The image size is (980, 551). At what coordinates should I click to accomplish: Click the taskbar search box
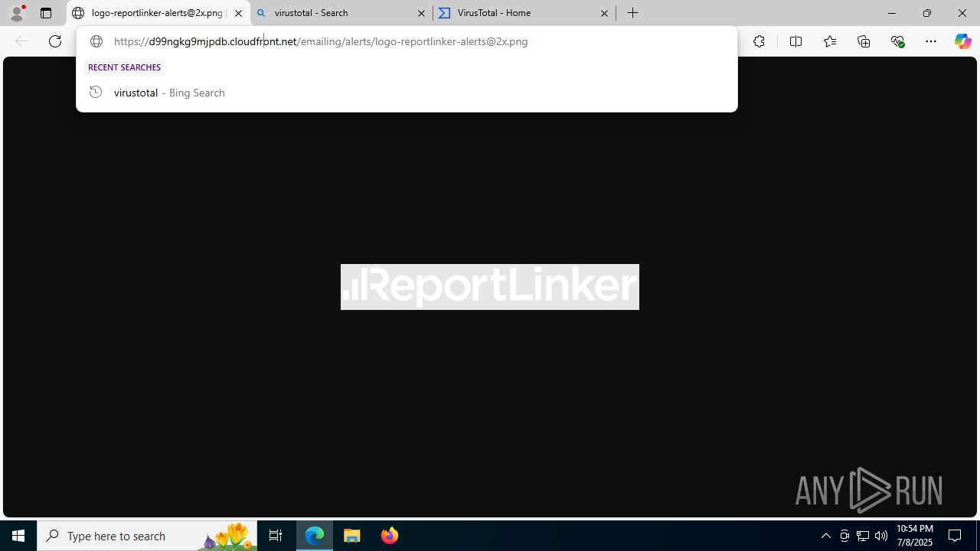tap(147, 536)
